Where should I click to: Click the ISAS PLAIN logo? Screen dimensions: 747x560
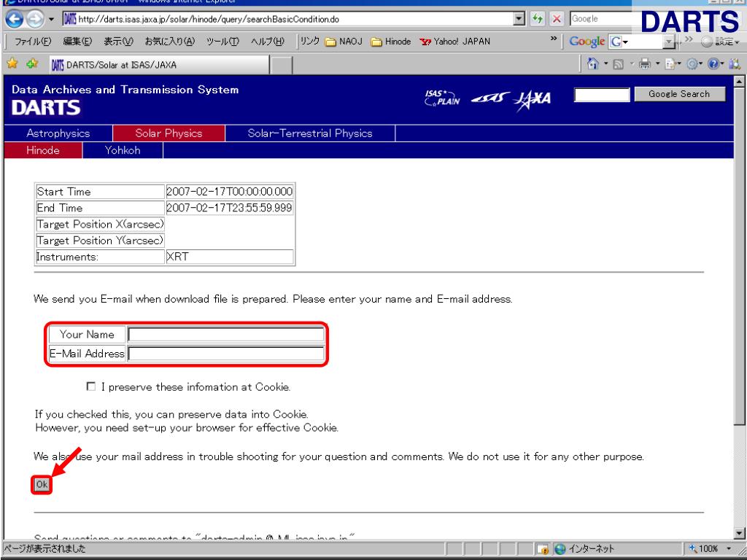442,98
